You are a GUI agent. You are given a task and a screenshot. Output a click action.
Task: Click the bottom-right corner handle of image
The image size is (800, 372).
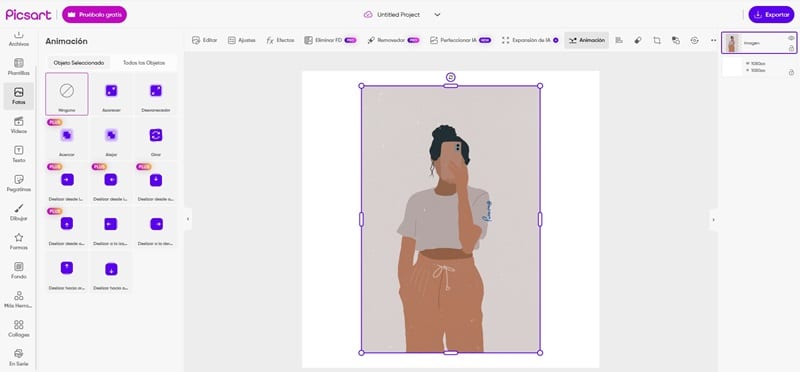(540, 353)
